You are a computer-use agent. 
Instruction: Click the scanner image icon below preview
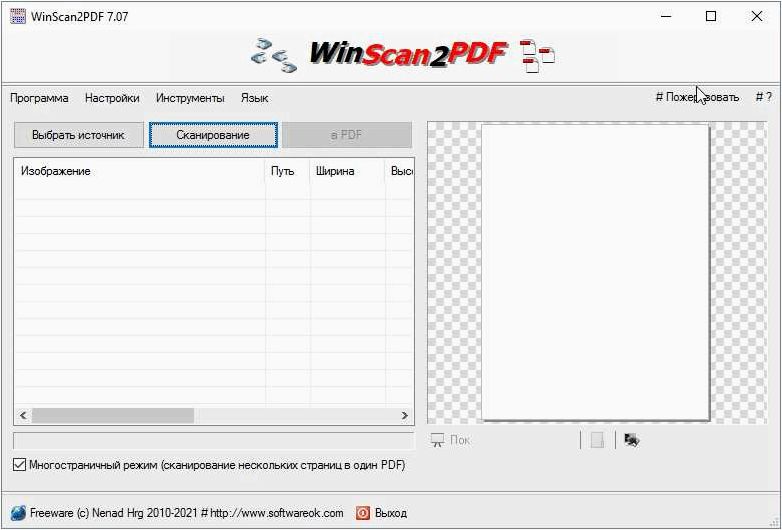631,440
